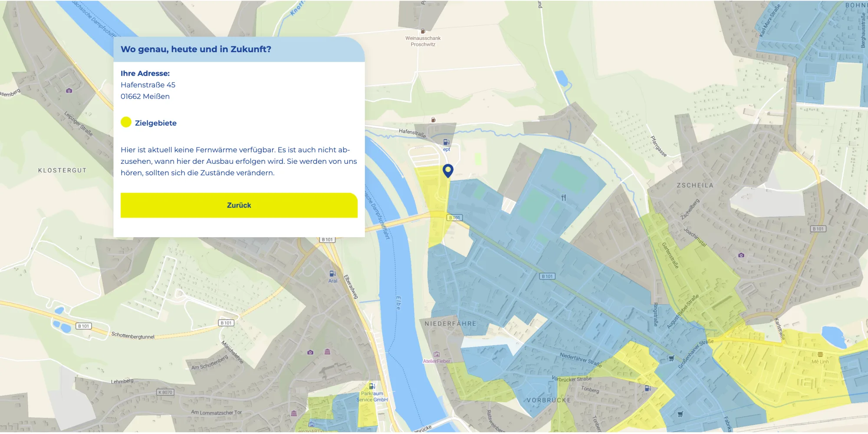Click the Lehmberg label
The width and height of the screenshot is (868, 434).
[x=122, y=381]
